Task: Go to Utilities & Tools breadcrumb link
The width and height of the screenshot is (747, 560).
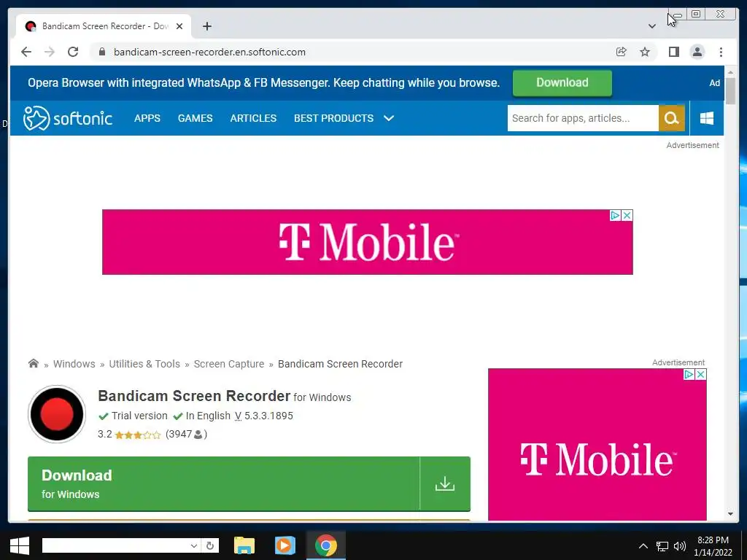Action: 144,364
